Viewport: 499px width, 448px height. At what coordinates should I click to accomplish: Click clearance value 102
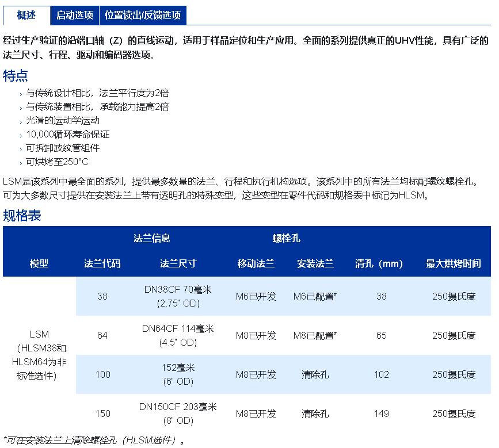[x=381, y=374]
